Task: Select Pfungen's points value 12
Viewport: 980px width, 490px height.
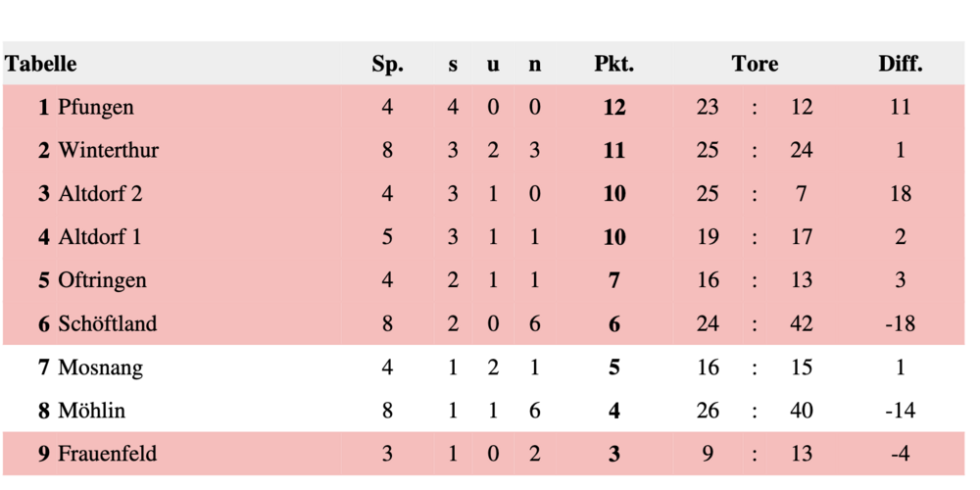Action: [x=614, y=108]
